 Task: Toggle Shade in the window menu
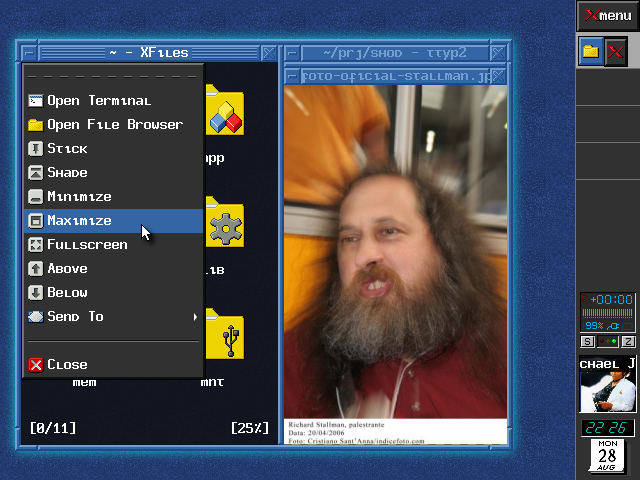(67, 172)
